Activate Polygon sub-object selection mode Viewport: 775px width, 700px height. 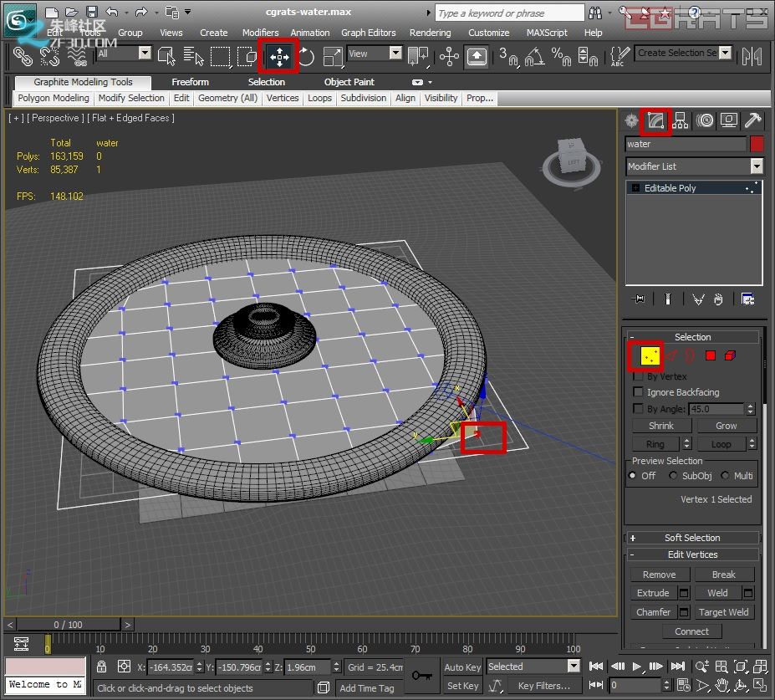711,356
